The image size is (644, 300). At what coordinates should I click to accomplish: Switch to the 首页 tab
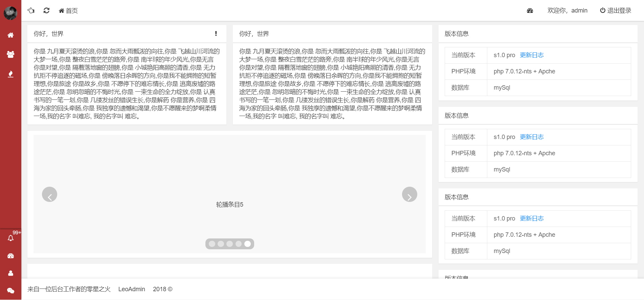(x=68, y=10)
